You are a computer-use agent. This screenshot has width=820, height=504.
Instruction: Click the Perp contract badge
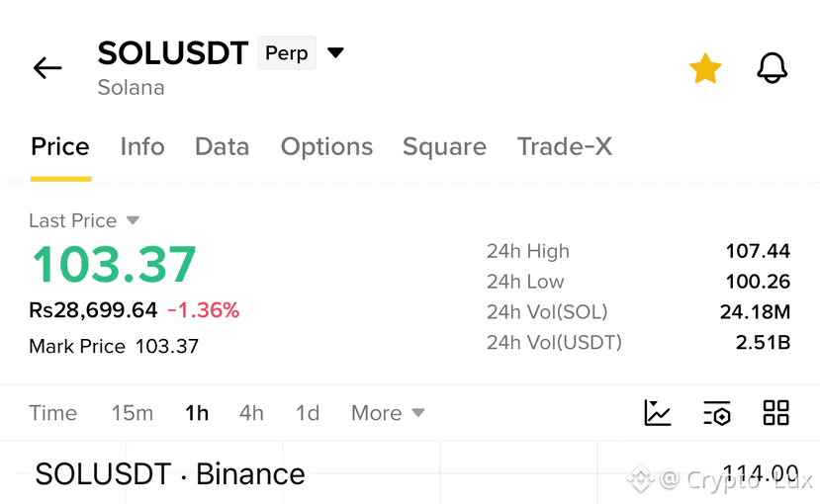point(287,52)
